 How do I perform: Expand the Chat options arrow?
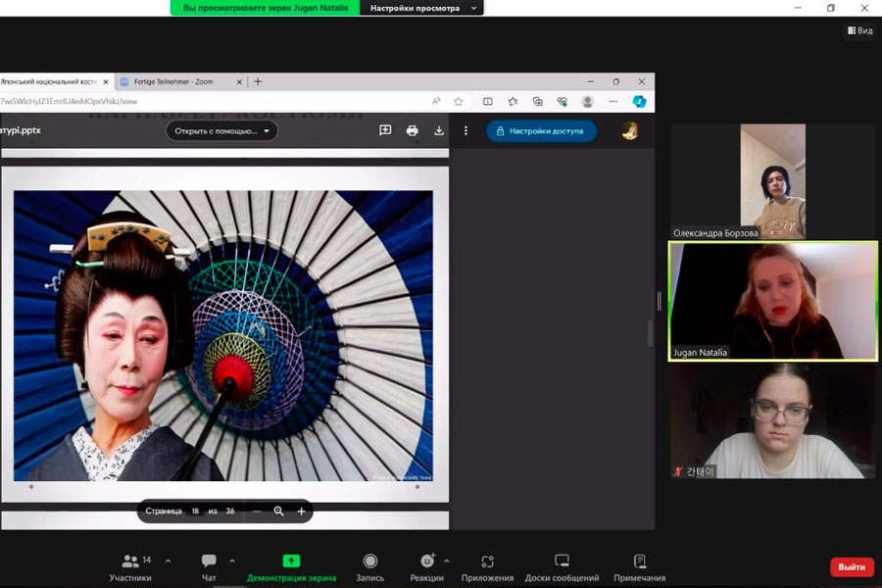pos(232,561)
